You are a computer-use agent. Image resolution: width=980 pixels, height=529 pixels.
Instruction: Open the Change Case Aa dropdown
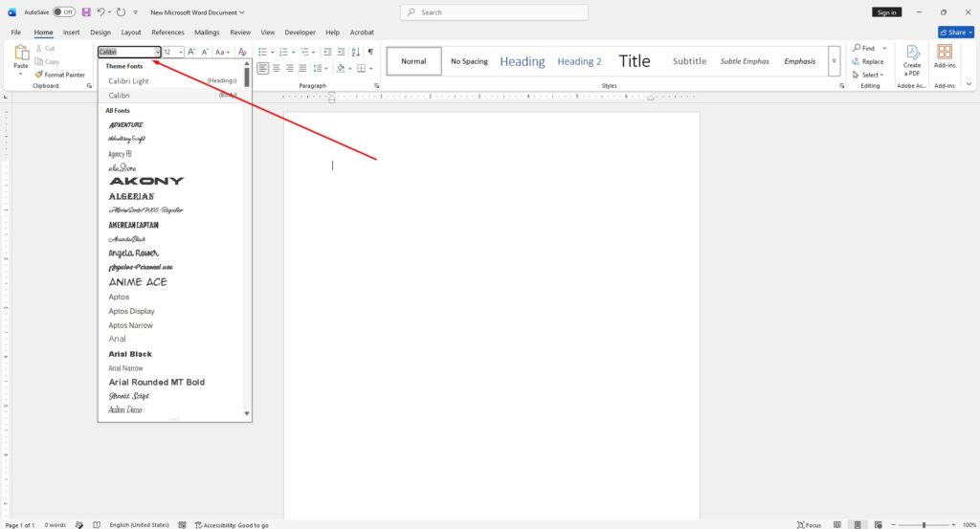[222, 52]
